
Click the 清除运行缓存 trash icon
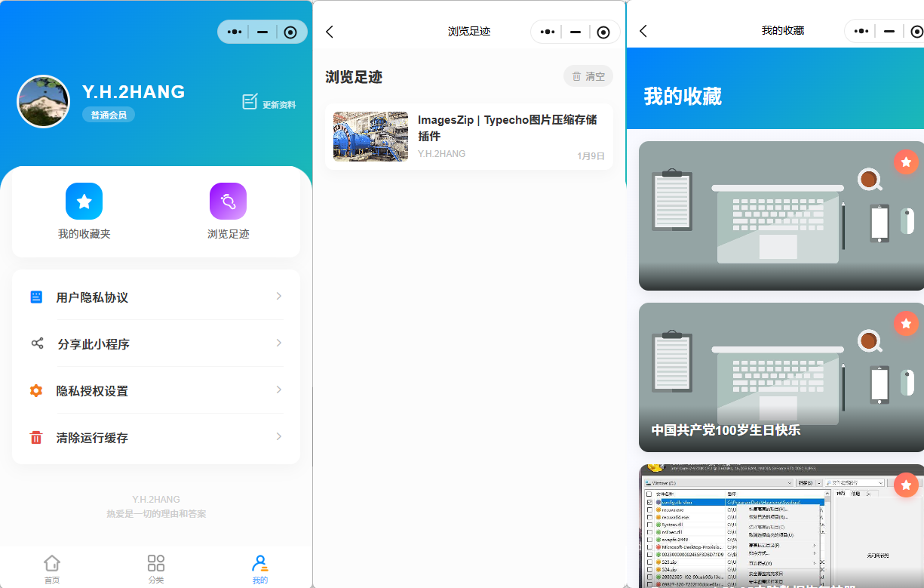pos(35,436)
